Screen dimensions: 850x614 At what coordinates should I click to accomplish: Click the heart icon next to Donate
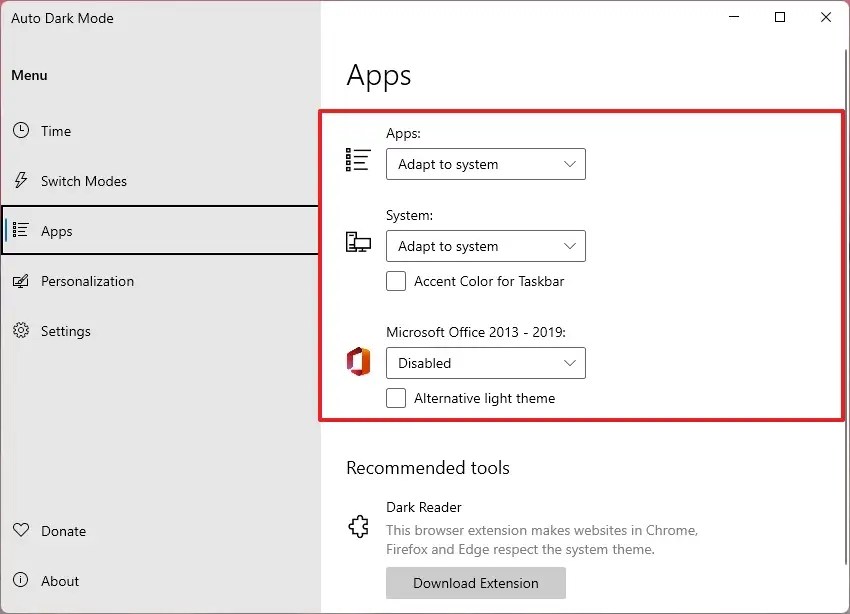point(21,531)
